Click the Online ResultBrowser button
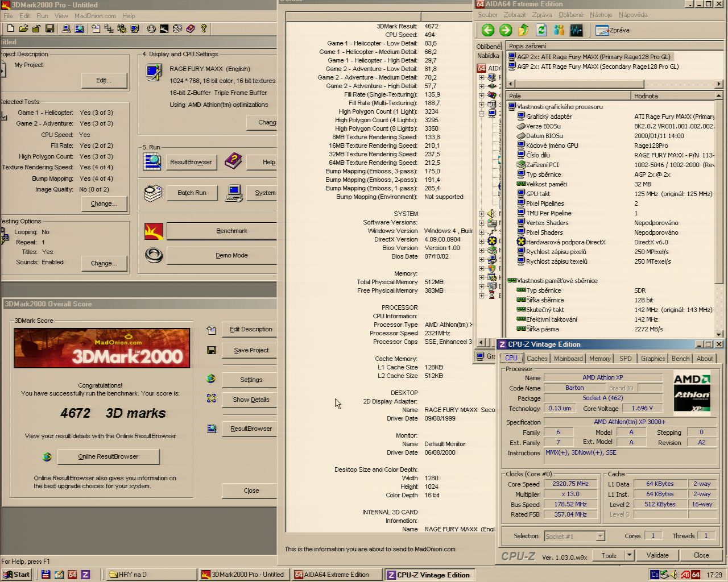This screenshot has width=728, height=582. coord(108,456)
